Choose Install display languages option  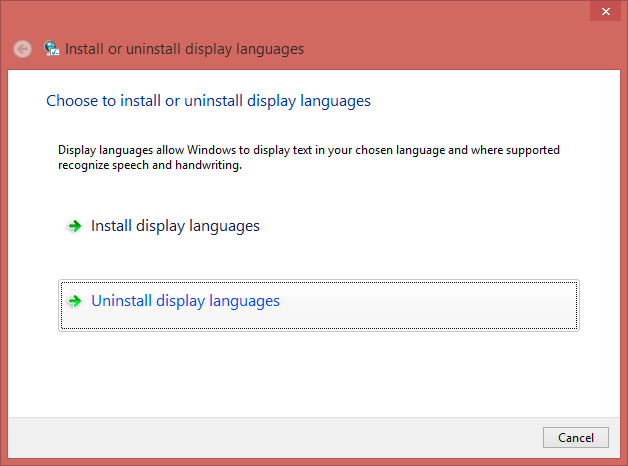[175, 226]
